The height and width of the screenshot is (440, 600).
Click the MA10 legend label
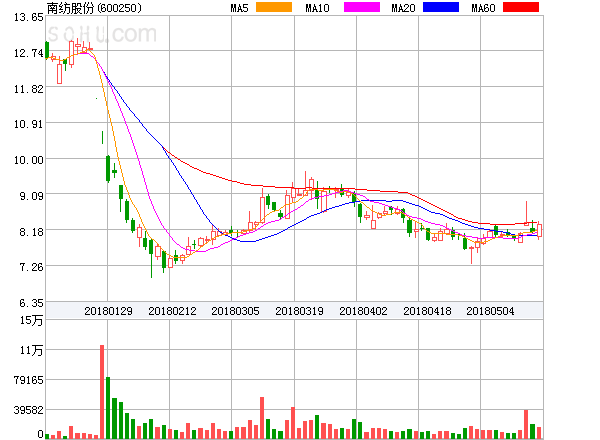click(x=317, y=8)
